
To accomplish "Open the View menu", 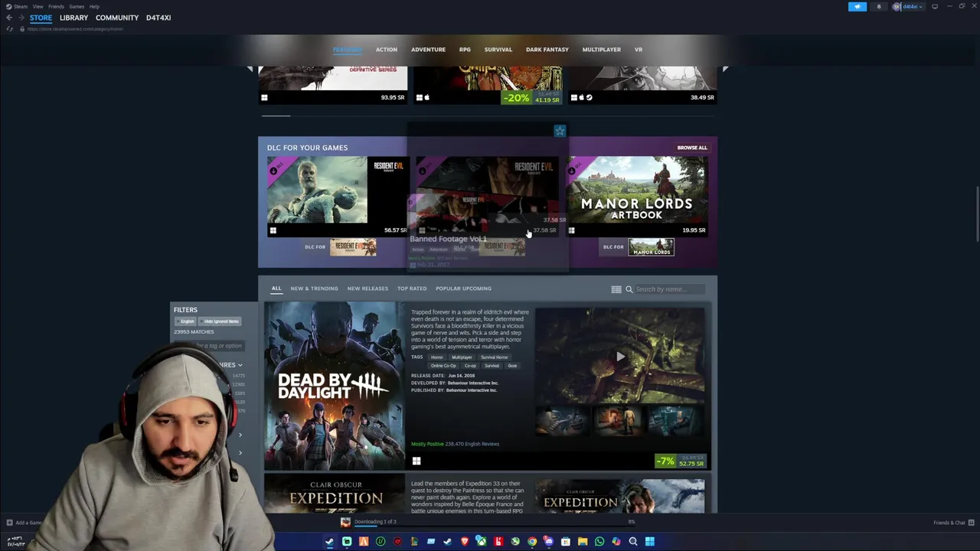I will [x=38, y=6].
